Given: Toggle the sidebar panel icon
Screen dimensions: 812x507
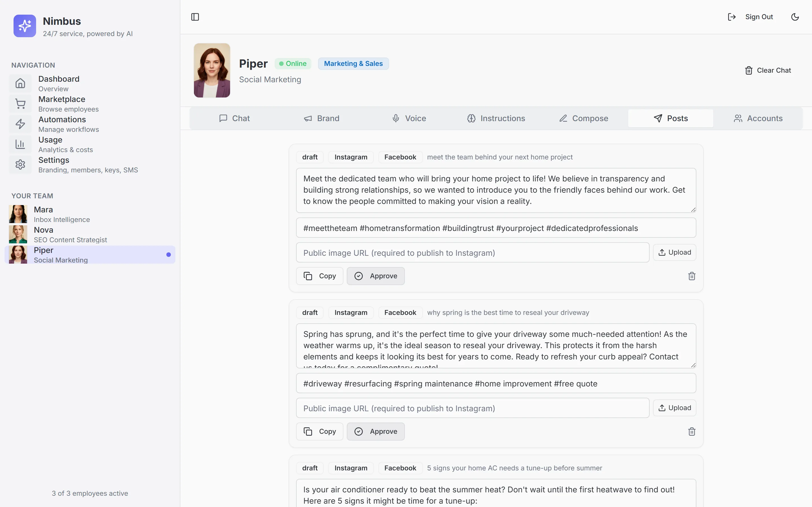Looking at the screenshot, I should (195, 17).
